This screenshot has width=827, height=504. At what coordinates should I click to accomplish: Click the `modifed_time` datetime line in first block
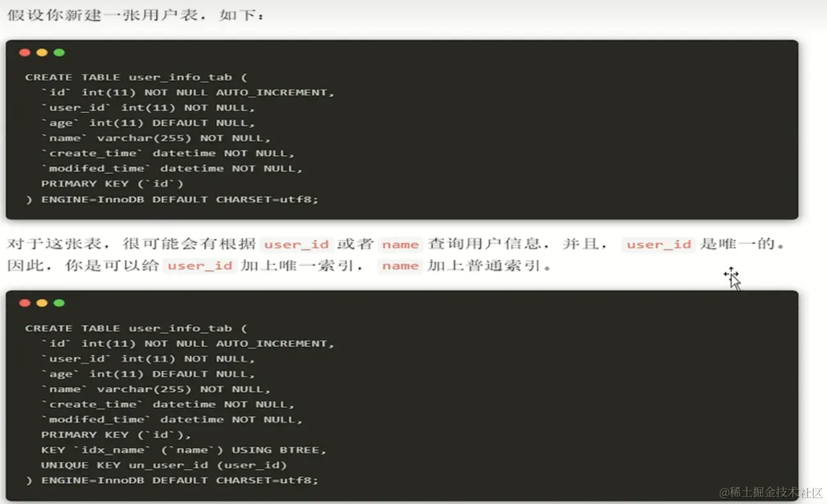(172, 169)
